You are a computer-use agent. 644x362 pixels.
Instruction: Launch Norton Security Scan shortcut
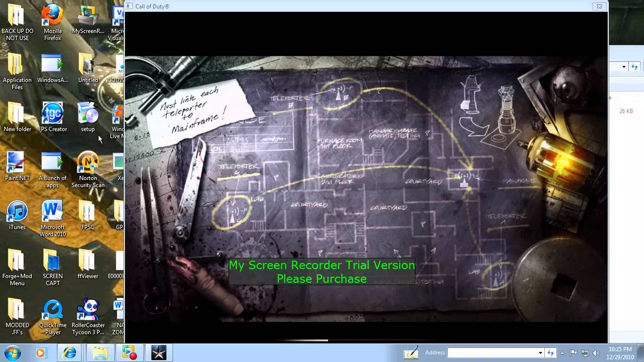tap(88, 169)
